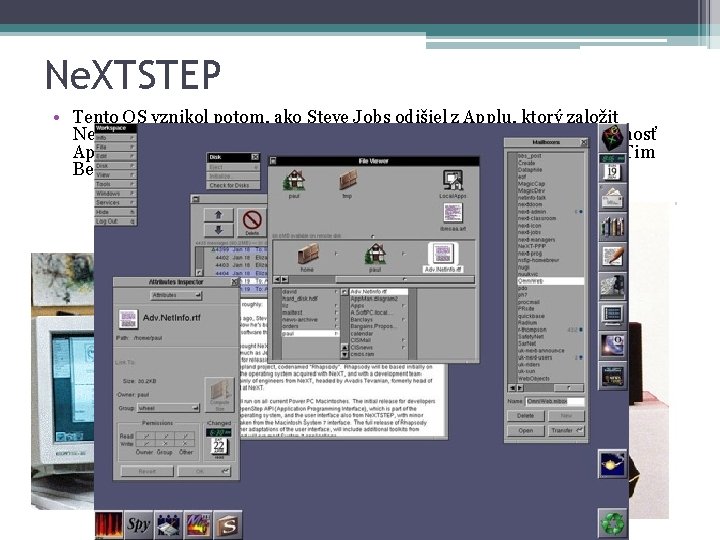Click the S book app icon at bottom
This screenshot has width=720, height=540.
pos(227,524)
